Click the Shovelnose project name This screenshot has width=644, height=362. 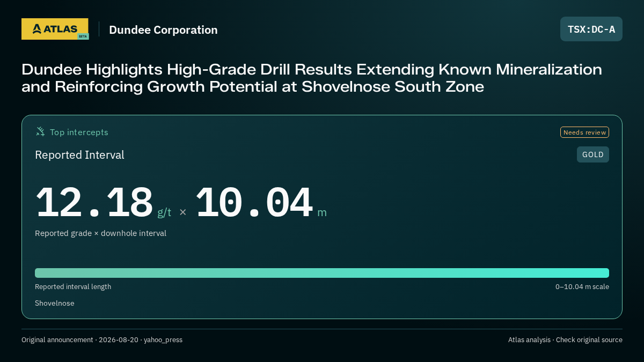[x=55, y=303]
